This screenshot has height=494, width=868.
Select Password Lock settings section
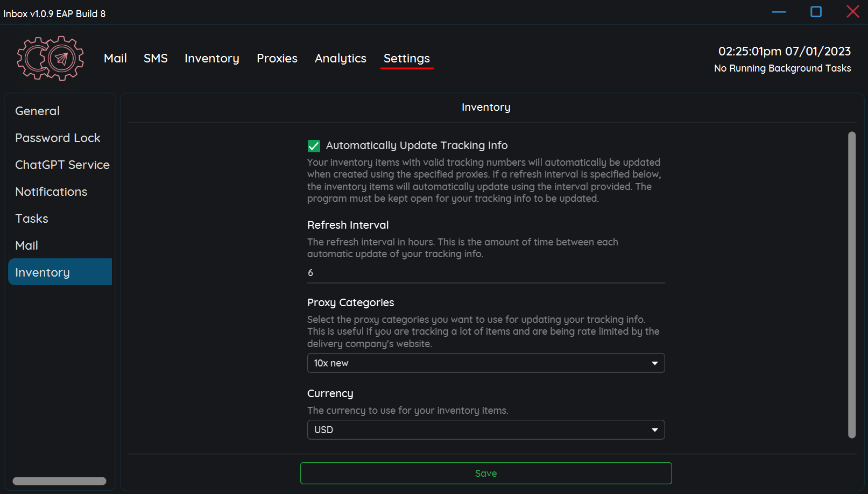click(58, 138)
